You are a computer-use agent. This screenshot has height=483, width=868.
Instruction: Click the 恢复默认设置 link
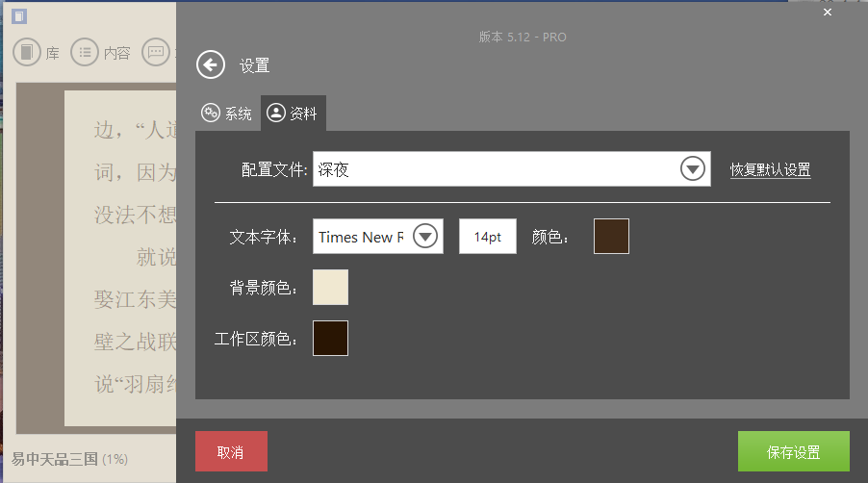tap(770, 170)
